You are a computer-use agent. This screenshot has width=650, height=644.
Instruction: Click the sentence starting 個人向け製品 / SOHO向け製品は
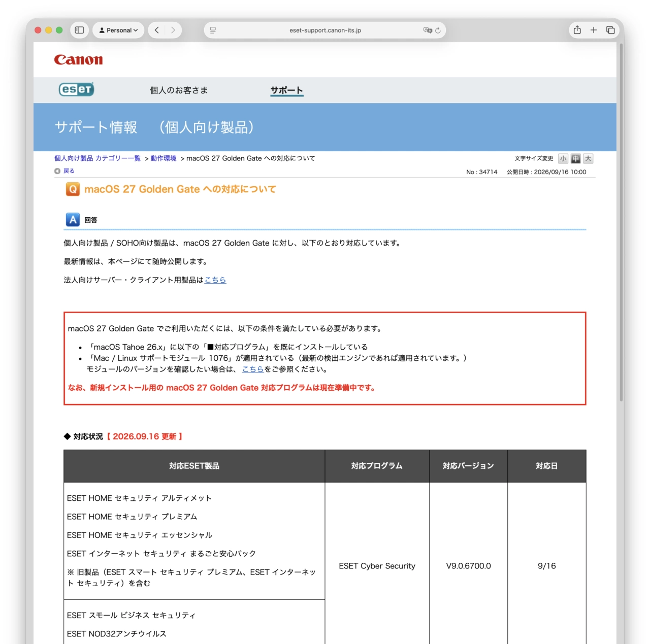(x=233, y=243)
